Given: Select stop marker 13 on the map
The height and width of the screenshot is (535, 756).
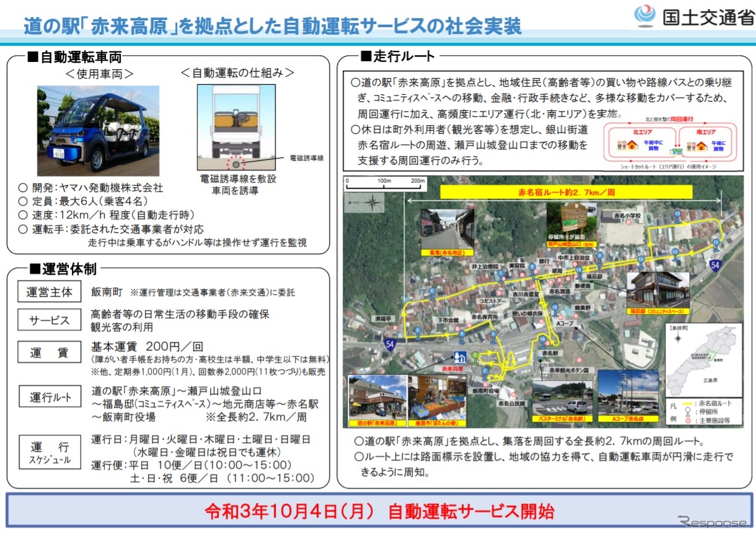Looking at the screenshot, I should 641,261.
